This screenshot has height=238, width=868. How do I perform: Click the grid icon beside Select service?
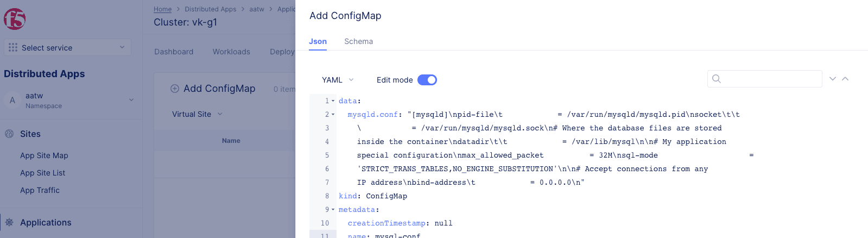(13, 48)
